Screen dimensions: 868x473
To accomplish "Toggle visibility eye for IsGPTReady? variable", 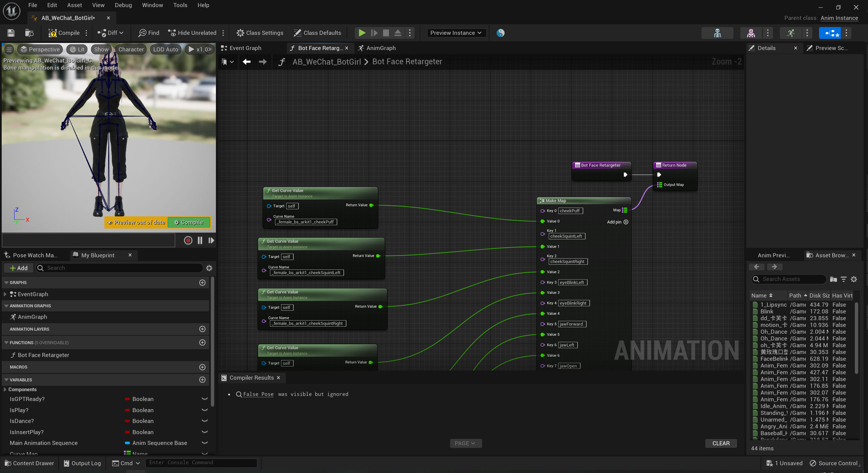I will (204, 399).
